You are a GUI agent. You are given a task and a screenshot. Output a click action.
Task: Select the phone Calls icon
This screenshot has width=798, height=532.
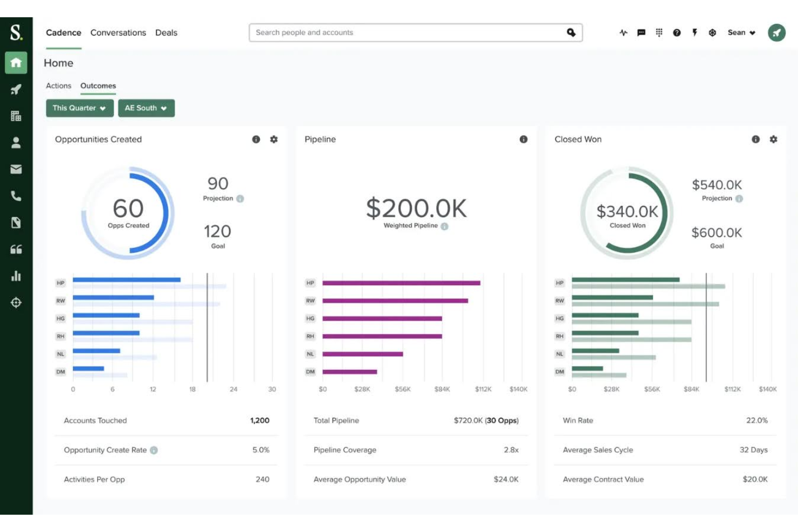pyautogui.click(x=16, y=196)
